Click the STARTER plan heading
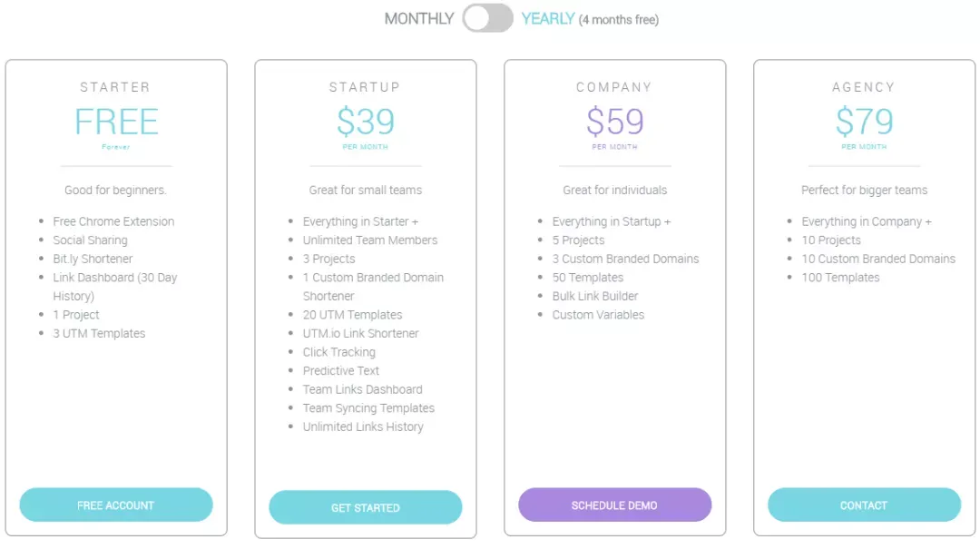The height and width of the screenshot is (559, 980). coord(115,87)
